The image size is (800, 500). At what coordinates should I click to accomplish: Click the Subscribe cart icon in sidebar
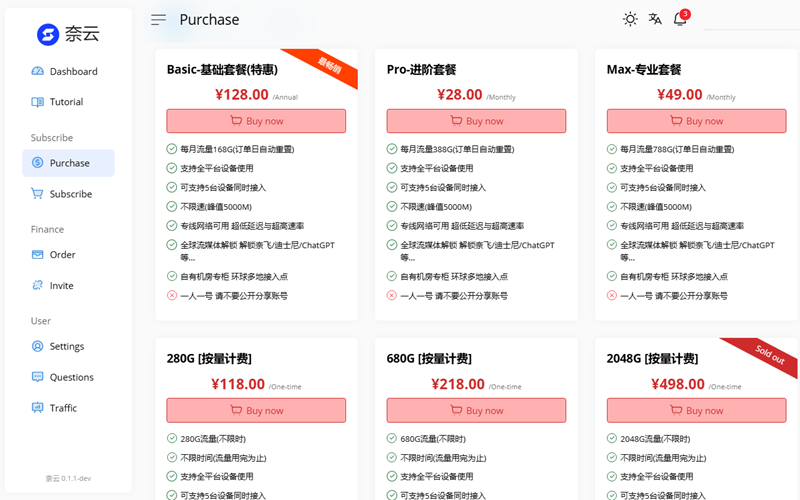37,194
